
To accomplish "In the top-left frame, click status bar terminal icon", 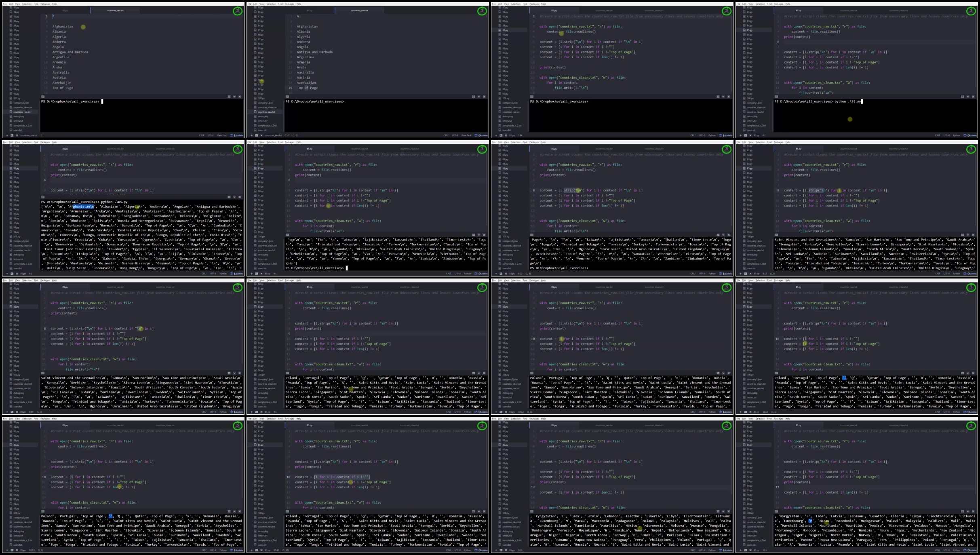I will tap(12, 135).
